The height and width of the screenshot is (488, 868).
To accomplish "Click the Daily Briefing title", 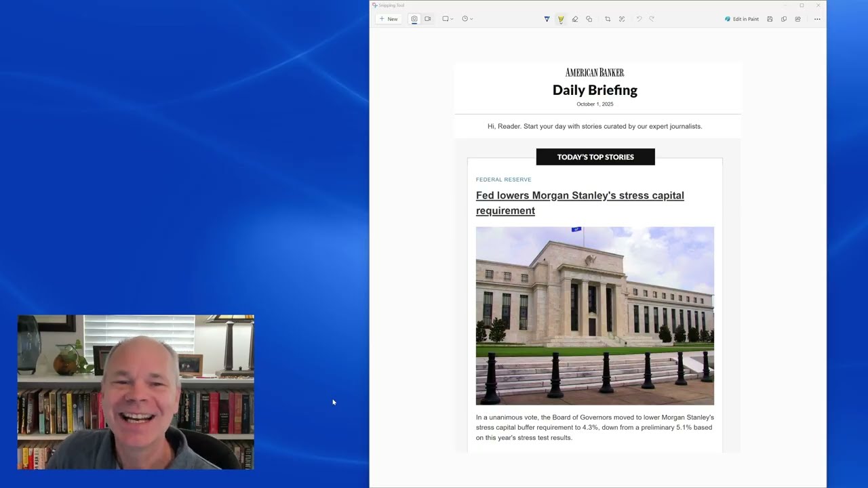I will click(595, 90).
